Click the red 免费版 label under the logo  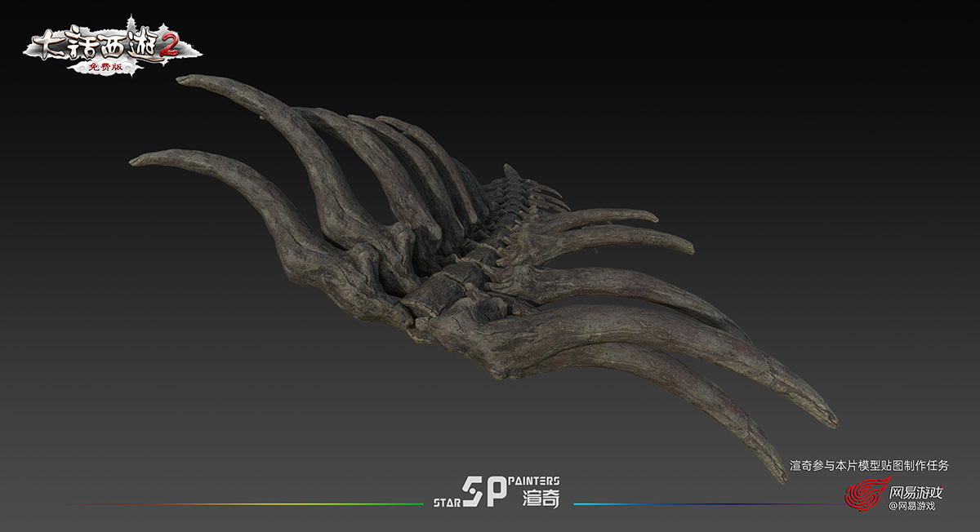click(108, 69)
